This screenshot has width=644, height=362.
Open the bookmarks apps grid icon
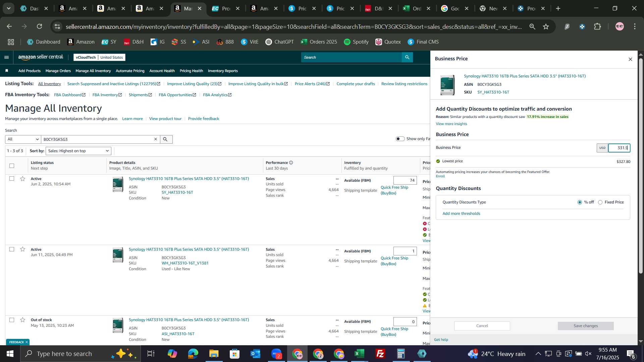tap(11, 42)
